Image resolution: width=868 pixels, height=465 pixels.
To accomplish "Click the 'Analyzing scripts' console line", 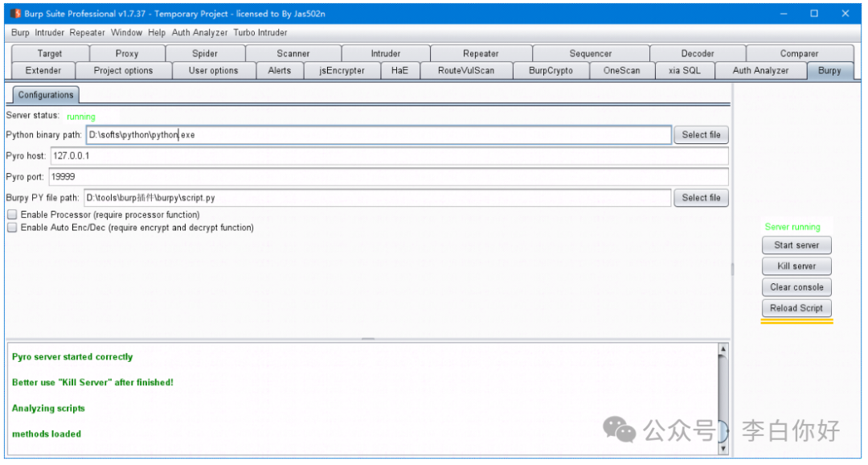I will click(x=48, y=409).
